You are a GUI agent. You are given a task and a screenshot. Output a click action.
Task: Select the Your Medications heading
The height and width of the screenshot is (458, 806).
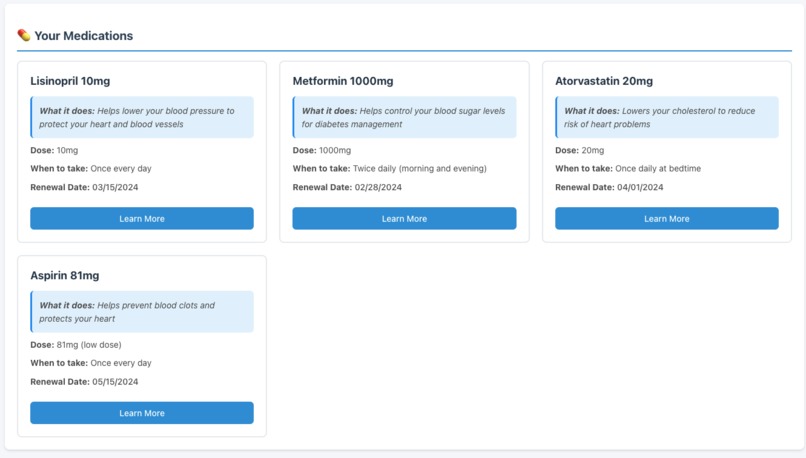pos(84,35)
